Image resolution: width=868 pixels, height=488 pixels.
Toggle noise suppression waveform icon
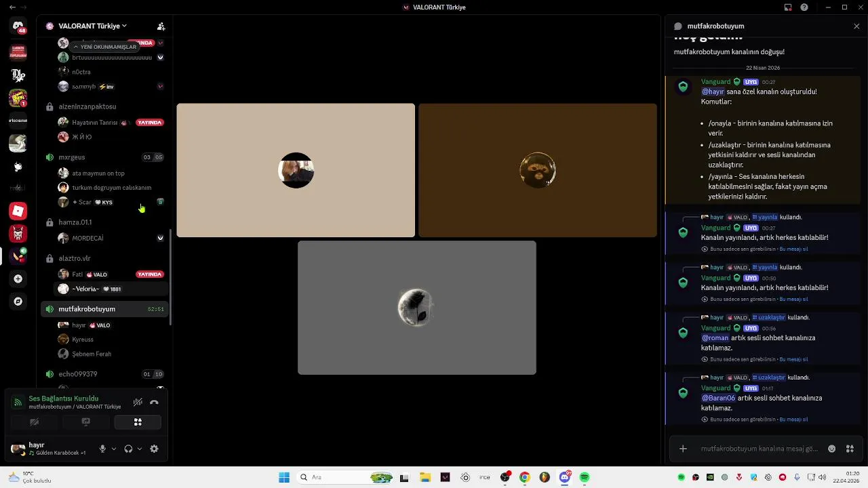138,402
